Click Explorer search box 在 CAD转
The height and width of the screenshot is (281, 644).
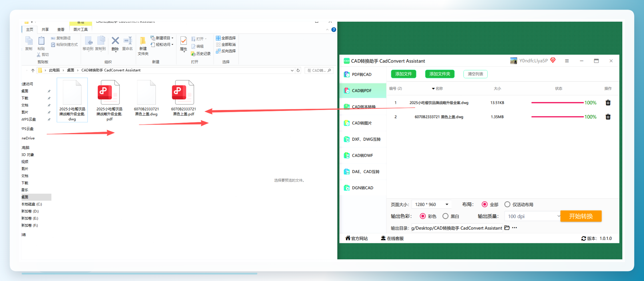[x=319, y=70]
